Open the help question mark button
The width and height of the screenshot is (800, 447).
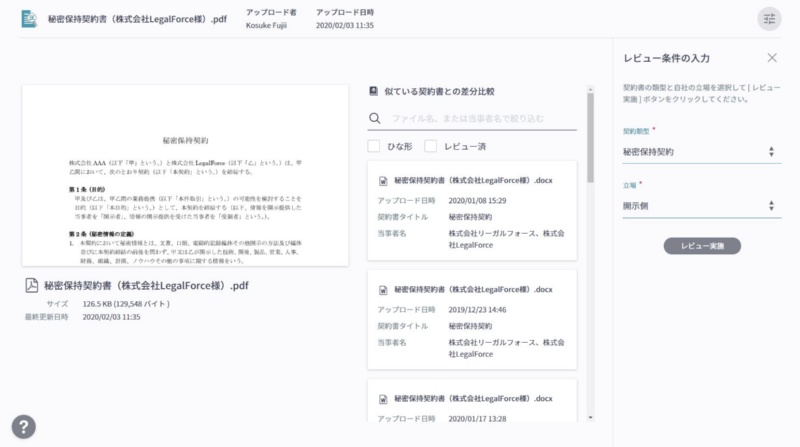pos(23,427)
